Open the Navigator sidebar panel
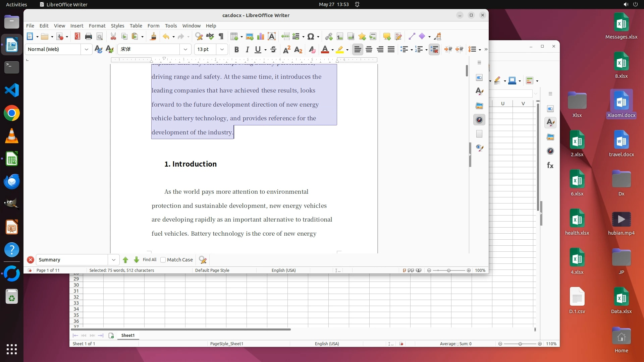This screenshot has width=644, height=362. click(479, 120)
